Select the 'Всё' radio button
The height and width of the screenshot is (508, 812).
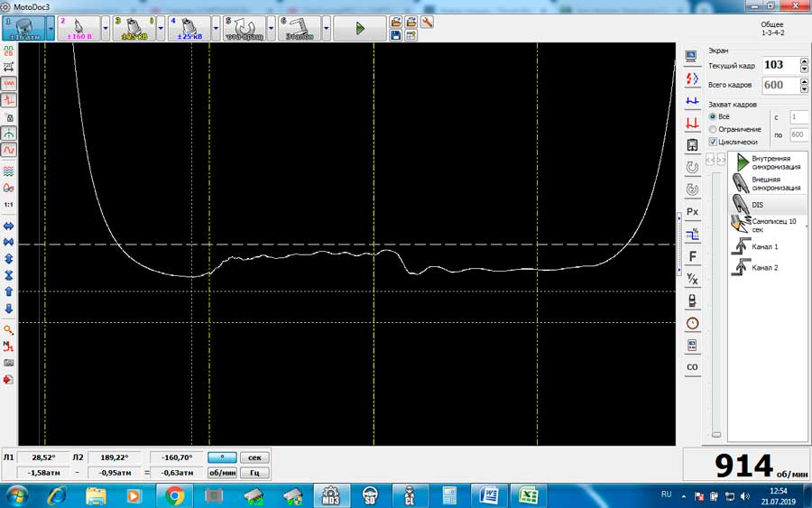tap(713, 117)
